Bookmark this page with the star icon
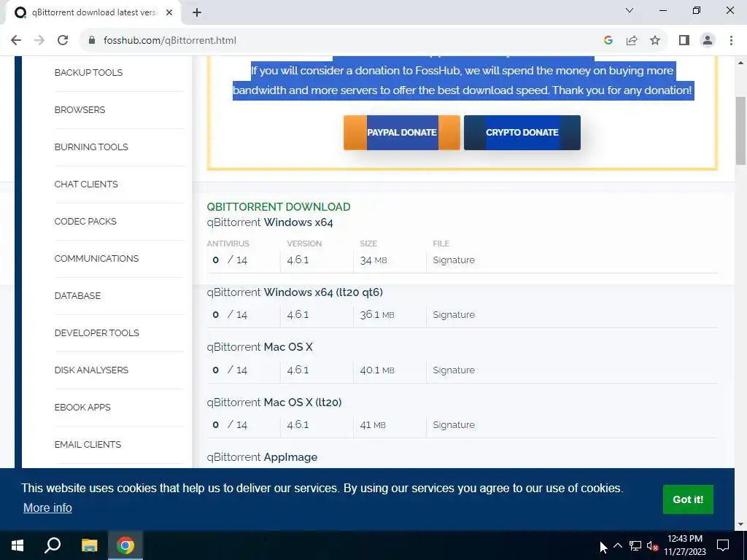This screenshot has width=747, height=560. tap(655, 41)
